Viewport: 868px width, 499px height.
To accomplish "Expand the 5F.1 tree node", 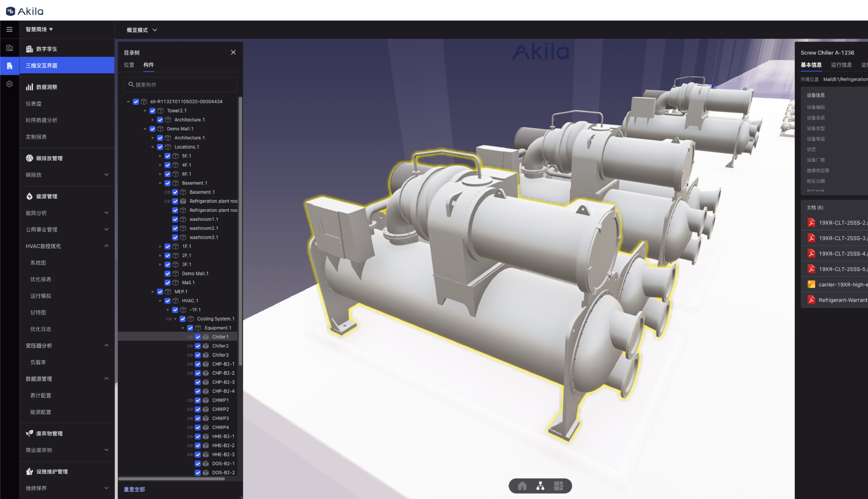I will click(160, 156).
